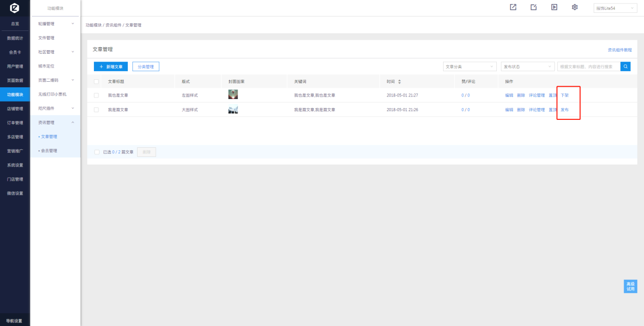The image size is (644, 326).
Task: Sort by the 时间 column sort arrows
Action: tap(399, 81)
